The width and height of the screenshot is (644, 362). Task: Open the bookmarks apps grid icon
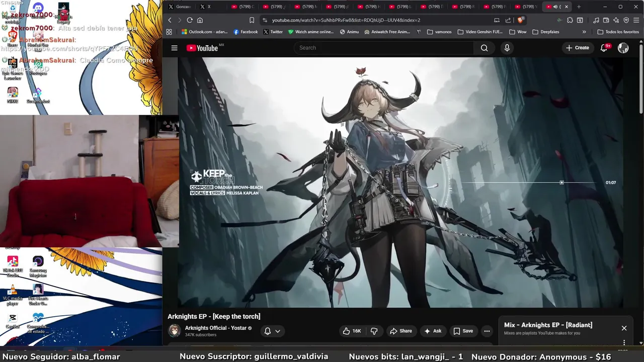coord(169,32)
